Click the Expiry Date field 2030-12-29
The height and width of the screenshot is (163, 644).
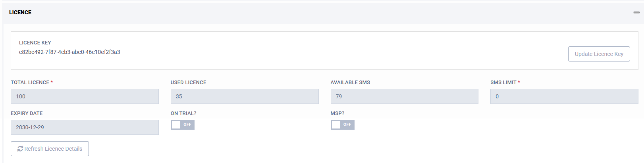(x=85, y=127)
